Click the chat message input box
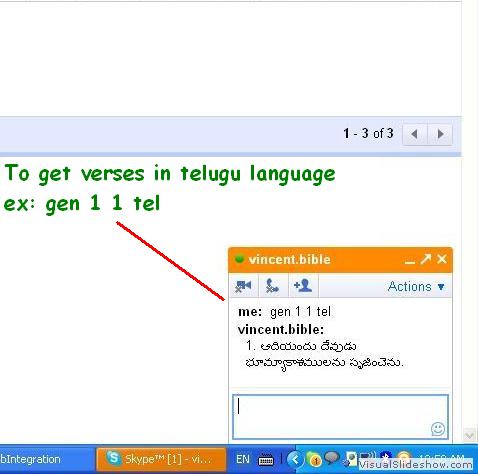The image size is (478, 474). pos(340,417)
